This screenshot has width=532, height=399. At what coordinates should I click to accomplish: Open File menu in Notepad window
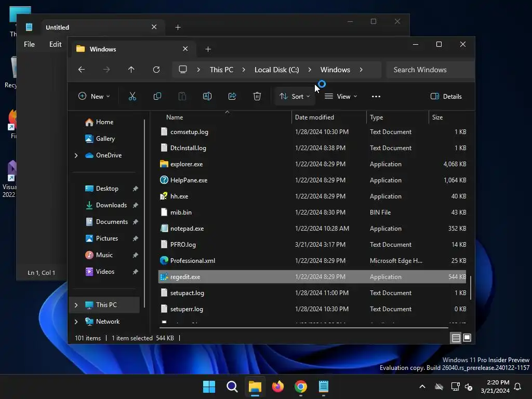(x=29, y=45)
